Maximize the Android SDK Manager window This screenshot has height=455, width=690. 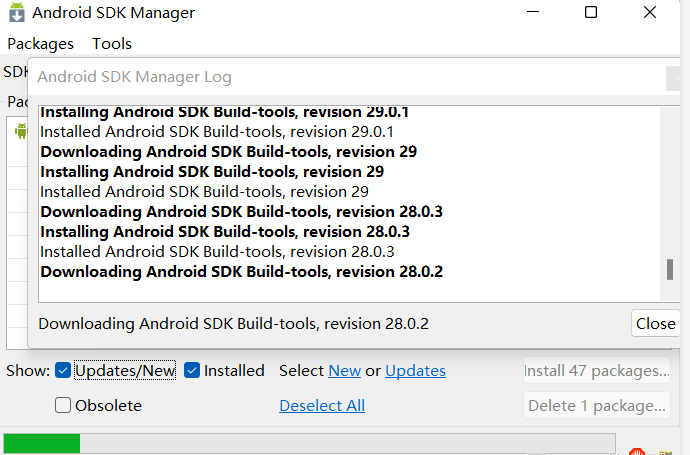tap(591, 12)
